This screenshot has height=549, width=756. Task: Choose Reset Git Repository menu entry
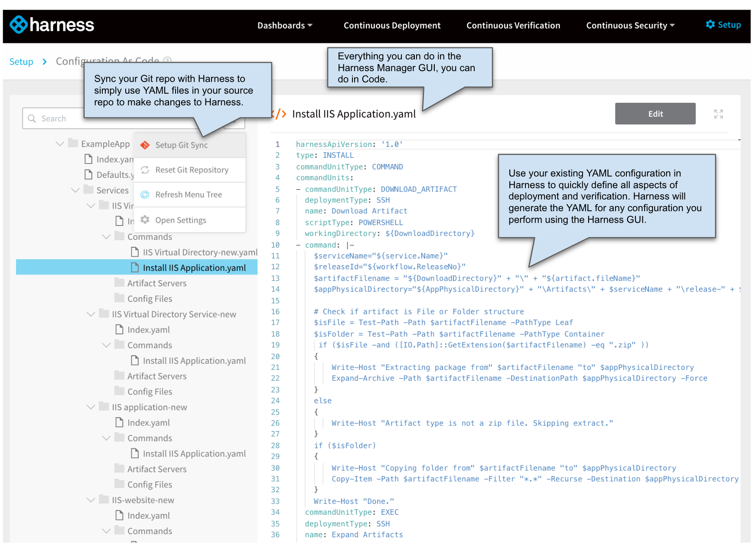click(x=190, y=170)
